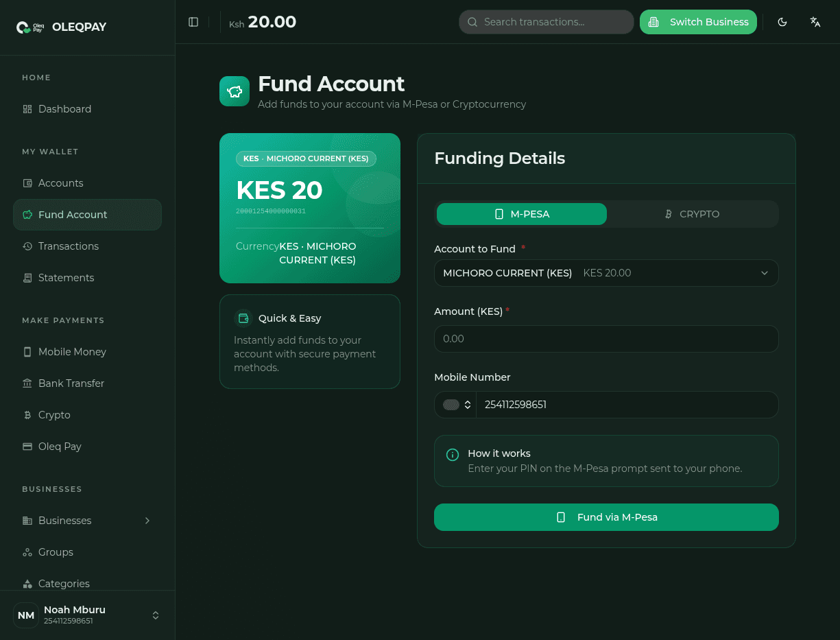
Task: Click the Businesses building icon
Action: click(27, 521)
